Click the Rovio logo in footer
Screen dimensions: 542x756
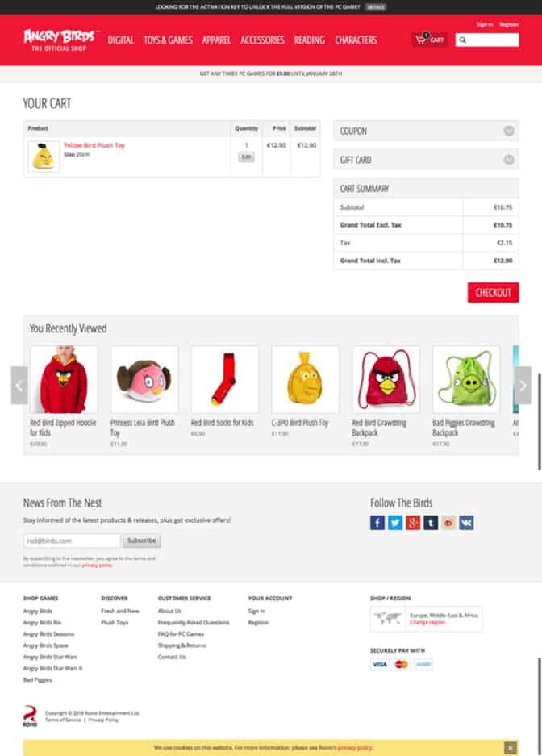pyautogui.click(x=30, y=716)
